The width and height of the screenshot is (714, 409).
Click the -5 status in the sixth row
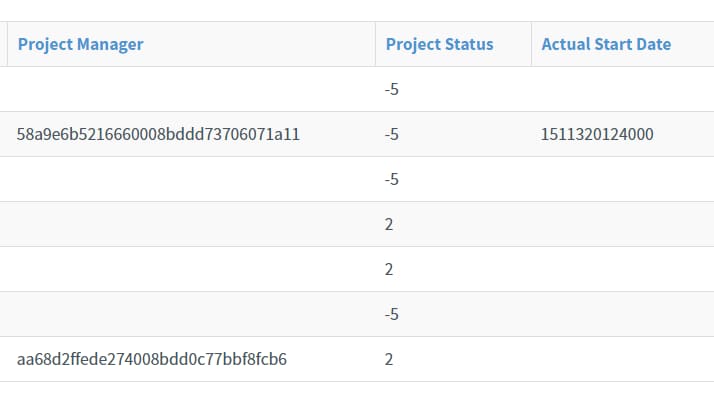pos(392,314)
